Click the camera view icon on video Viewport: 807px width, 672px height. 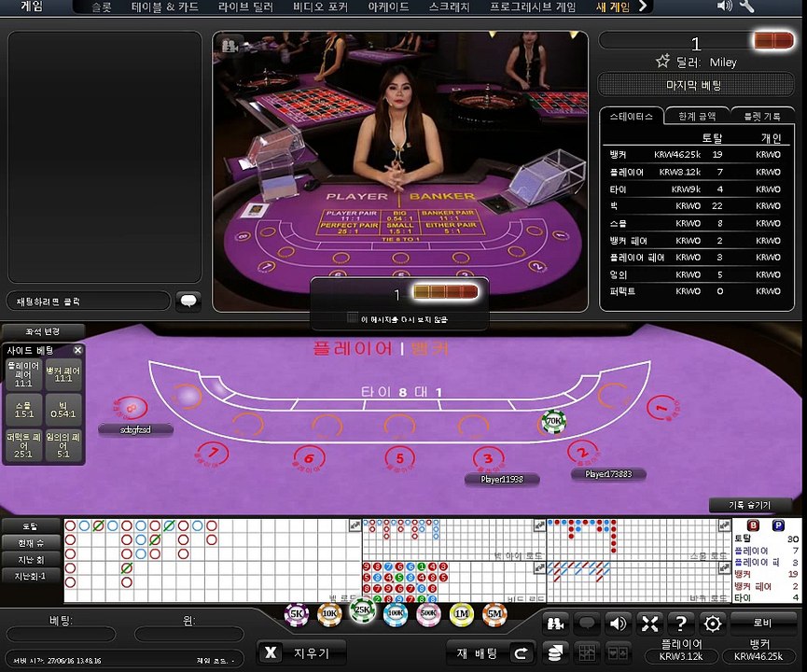point(230,46)
